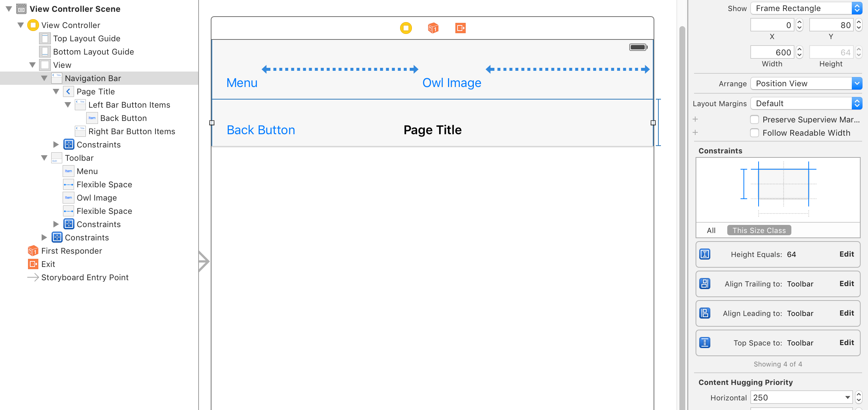Enable Preserve Superview Margins
Image resolution: width=868 pixels, height=410 pixels.
(755, 119)
